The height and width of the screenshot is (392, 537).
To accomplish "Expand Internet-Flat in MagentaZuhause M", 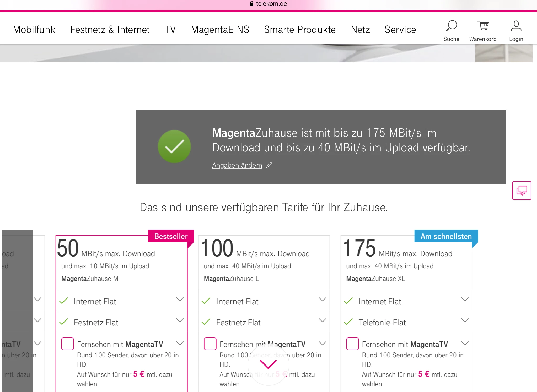I will click(x=180, y=300).
